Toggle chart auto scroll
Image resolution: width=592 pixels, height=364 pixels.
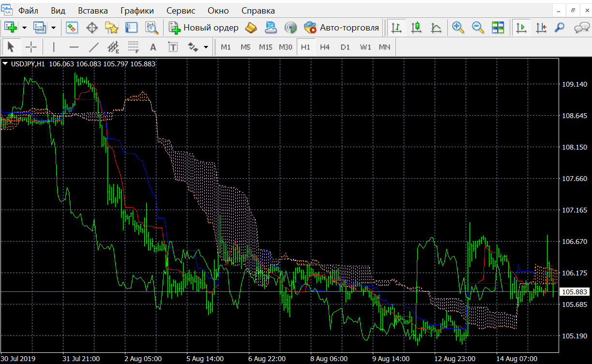pos(521,28)
